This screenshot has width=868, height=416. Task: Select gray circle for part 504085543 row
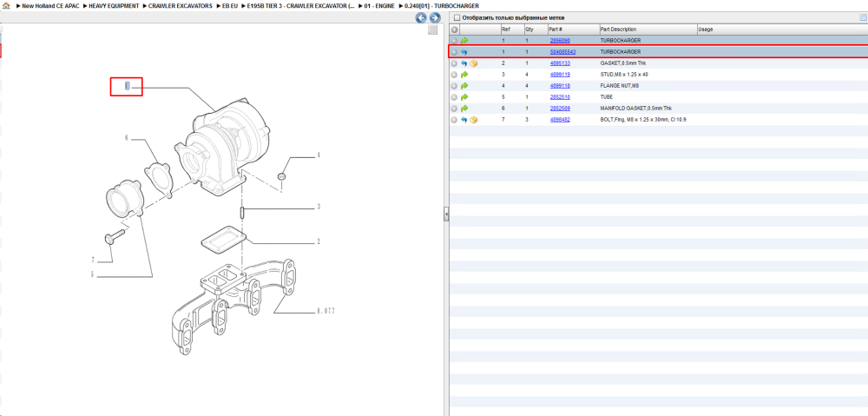[x=455, y=52]
